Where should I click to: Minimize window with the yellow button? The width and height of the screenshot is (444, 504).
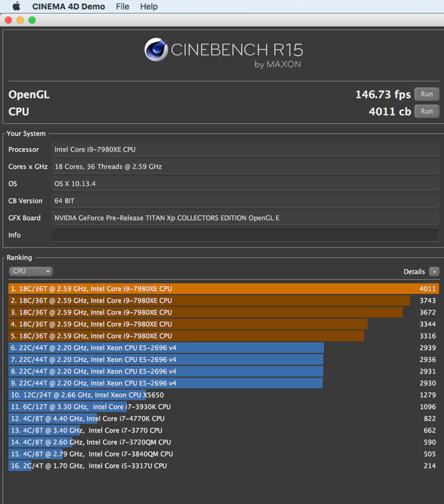[20, 20]
